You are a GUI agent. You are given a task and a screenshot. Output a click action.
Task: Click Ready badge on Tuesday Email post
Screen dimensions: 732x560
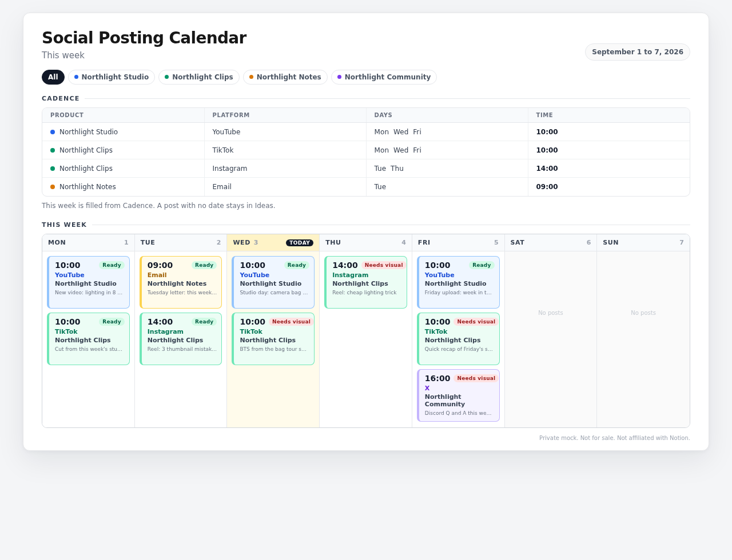point(204,265)
